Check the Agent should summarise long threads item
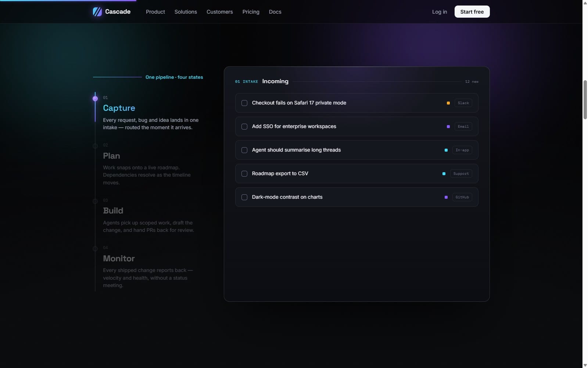Screen dimensions: 588x368 [244, 150]
